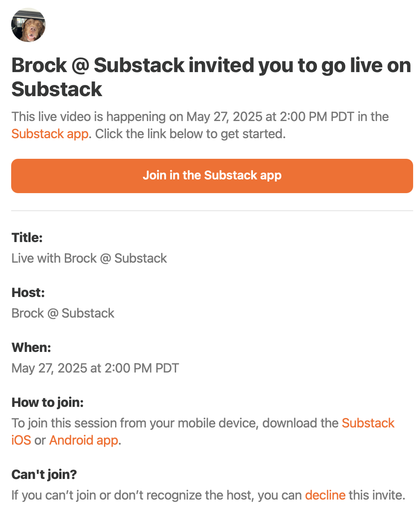The width and height of the screenshot is (420, 509).
Task: Click the dog profile avatar photo
Action: 28,25
